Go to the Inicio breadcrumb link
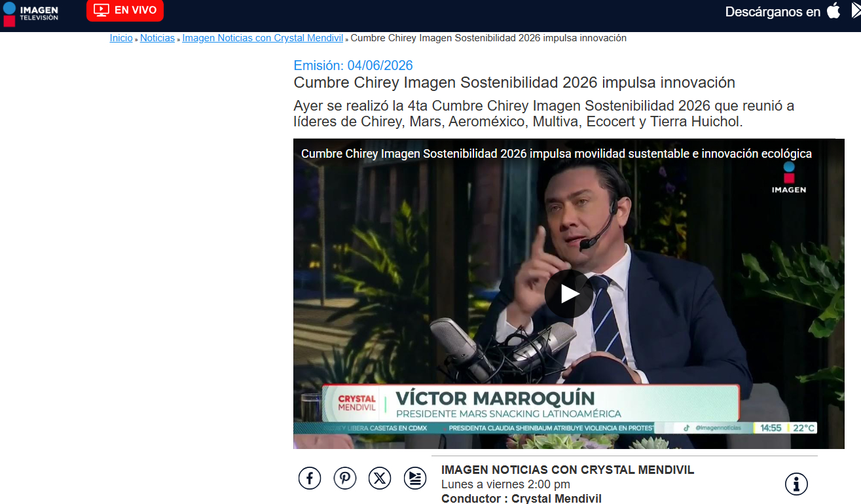The image size is (861, 504). [x=121, y=38]
